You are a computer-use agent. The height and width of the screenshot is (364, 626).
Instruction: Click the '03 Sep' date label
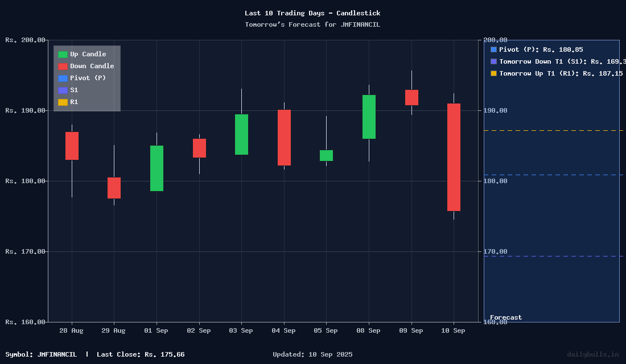(x=241, y=330)
